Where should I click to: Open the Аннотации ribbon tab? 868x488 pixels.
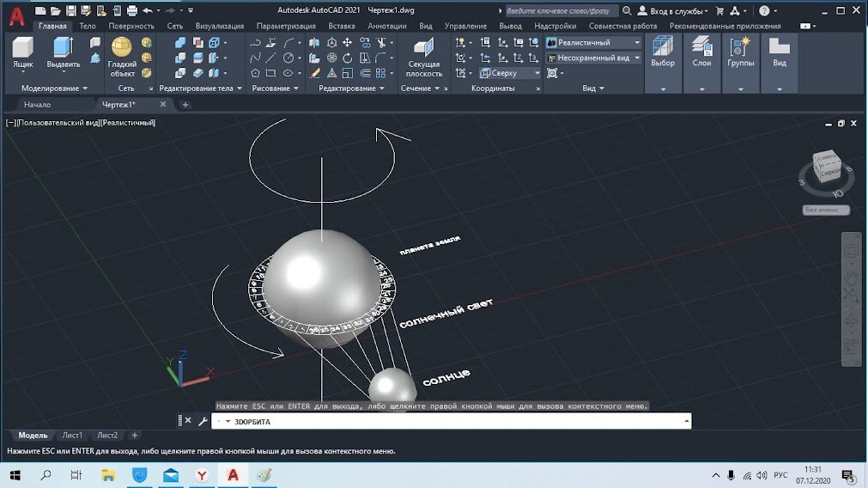pos(387,26)
